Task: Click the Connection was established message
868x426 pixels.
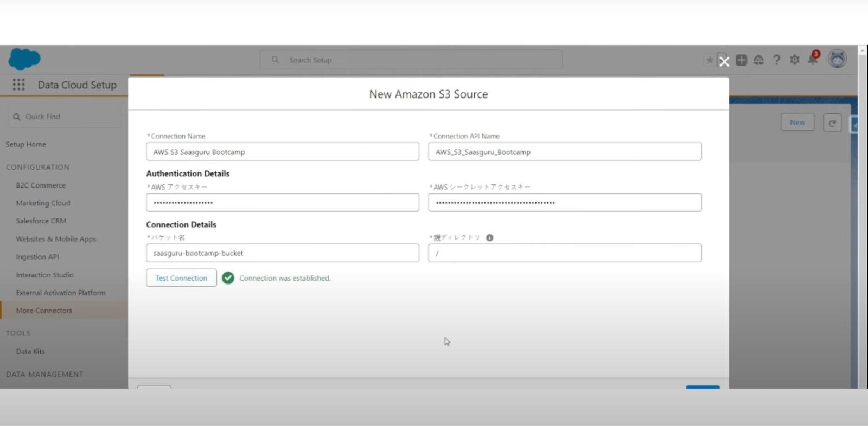Action: tap(285, 278)
